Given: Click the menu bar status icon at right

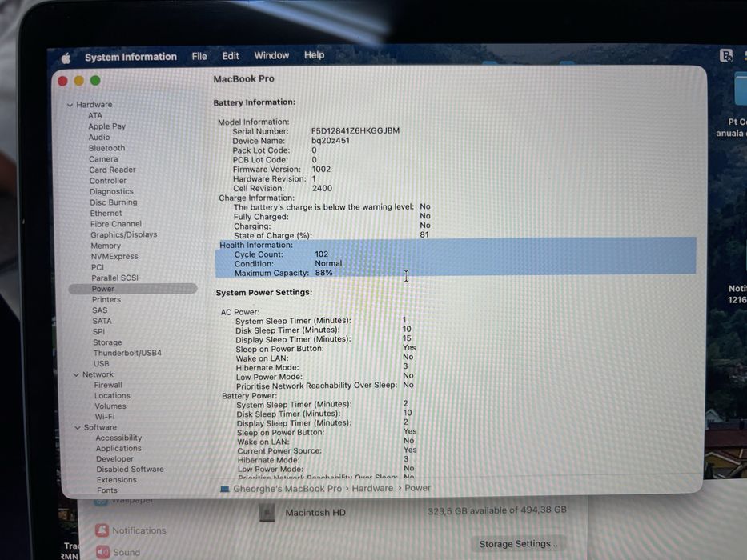Looking at the screenshot, I should [725, 56].
